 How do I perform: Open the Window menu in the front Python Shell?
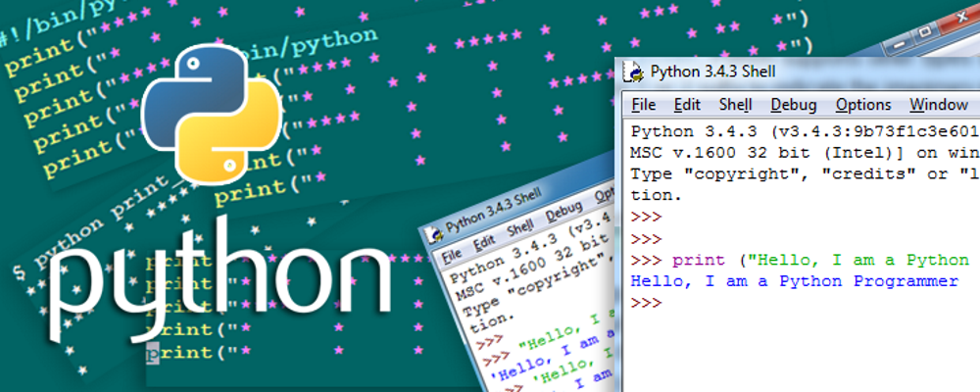938,105
